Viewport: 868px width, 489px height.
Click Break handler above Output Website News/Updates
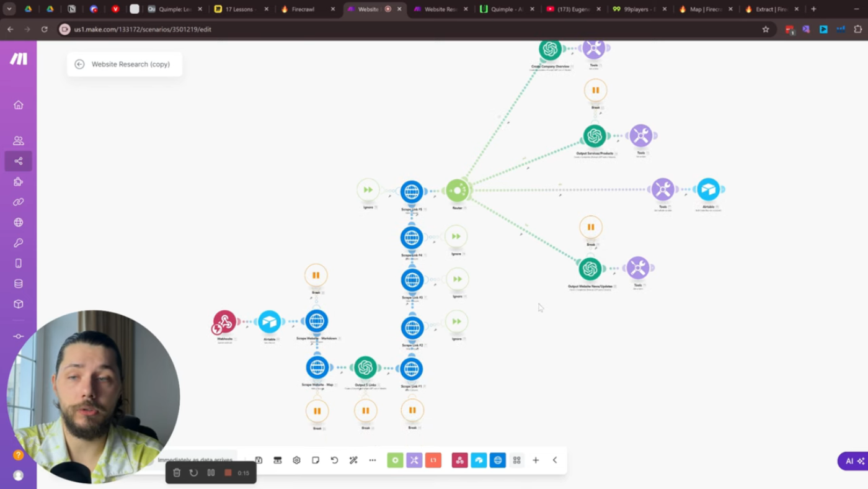click(x=591, y=227)
